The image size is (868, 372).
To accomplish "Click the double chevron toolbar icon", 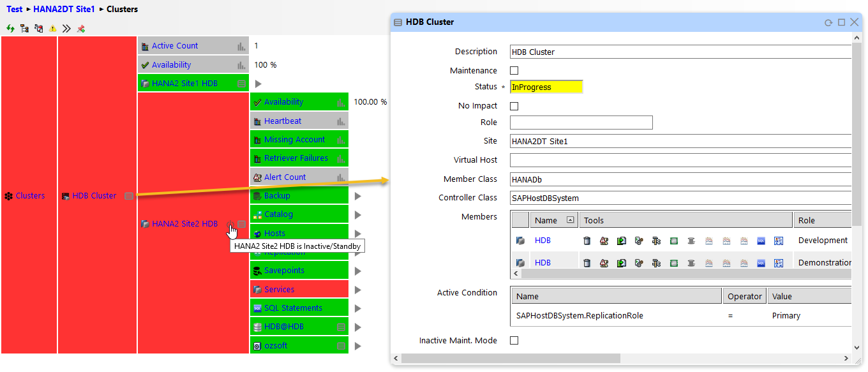I will point(66,29).
